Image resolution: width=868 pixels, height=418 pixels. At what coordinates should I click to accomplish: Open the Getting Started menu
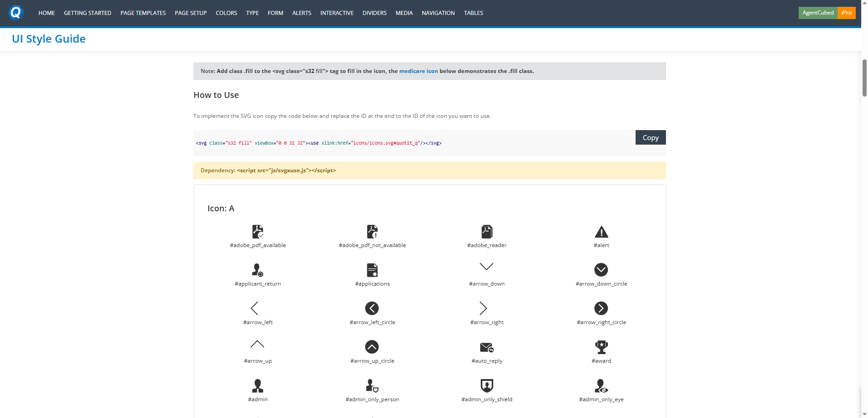87,13
